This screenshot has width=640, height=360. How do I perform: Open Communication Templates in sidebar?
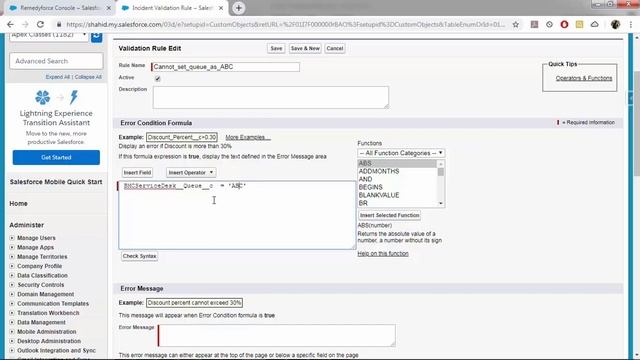pos(53,304)
